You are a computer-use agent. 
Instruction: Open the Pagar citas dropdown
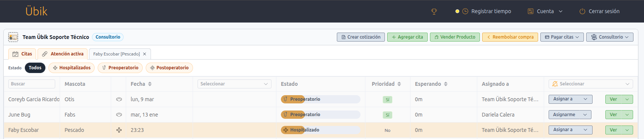[562, 37]
